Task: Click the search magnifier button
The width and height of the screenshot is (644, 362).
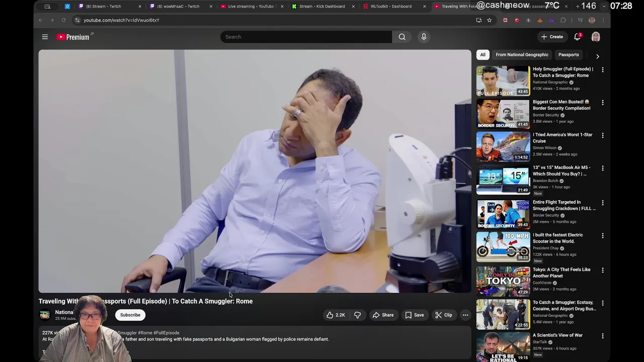Action: [402, 37]
